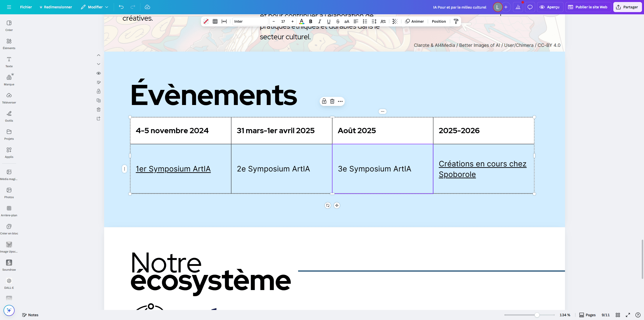Toggle uppercase aA formatting
Viewport: 644px width, 320px height.
347,21
